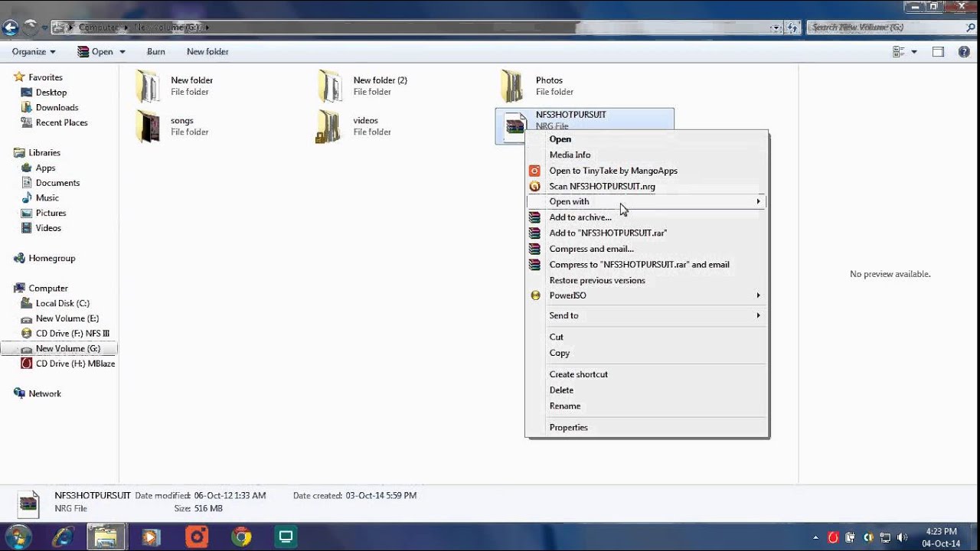Click Network in navigation pane
This screenshot has height=551, width=980.
point(44,393)
